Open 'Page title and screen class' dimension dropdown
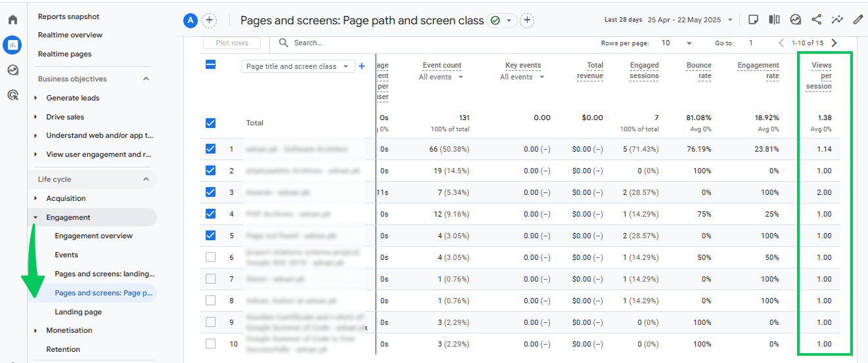 pos(298,66)
